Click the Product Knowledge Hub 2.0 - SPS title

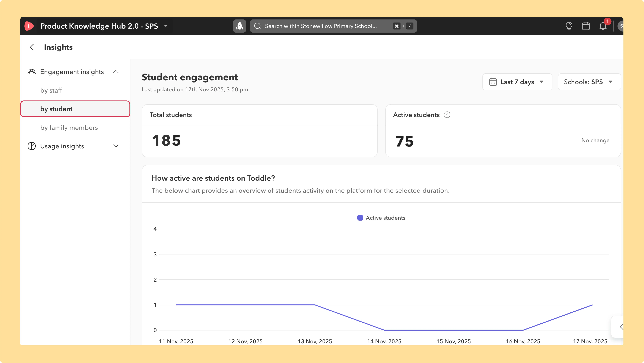[x=99, y=26]
